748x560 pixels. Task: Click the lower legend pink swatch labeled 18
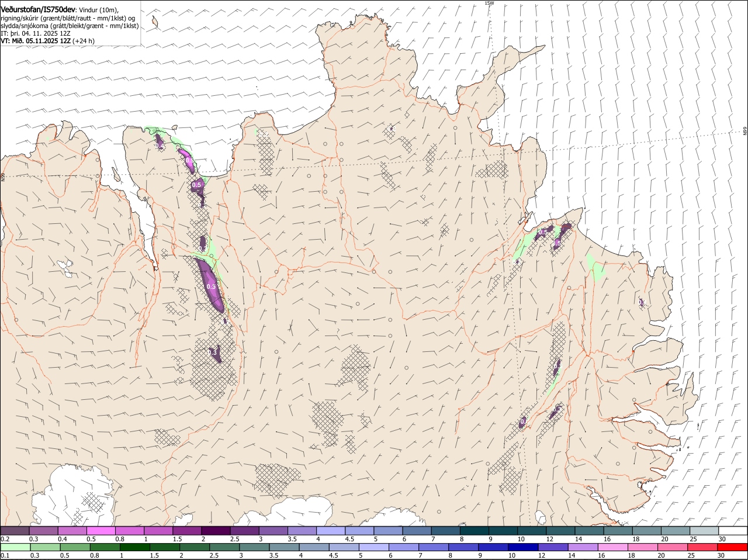642,548
